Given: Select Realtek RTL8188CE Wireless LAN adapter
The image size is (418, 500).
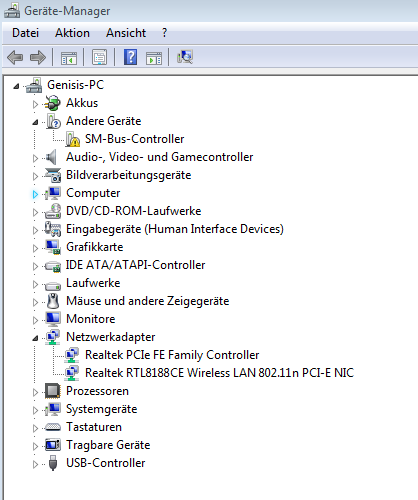Looking at the screenshot, I should [219, 373].
